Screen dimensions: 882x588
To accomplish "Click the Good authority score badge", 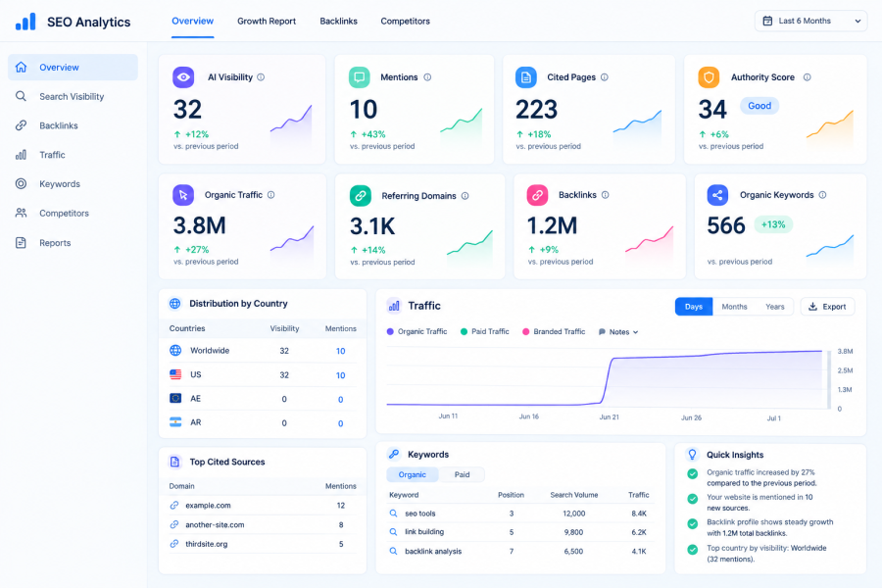I will coord(759,106).
